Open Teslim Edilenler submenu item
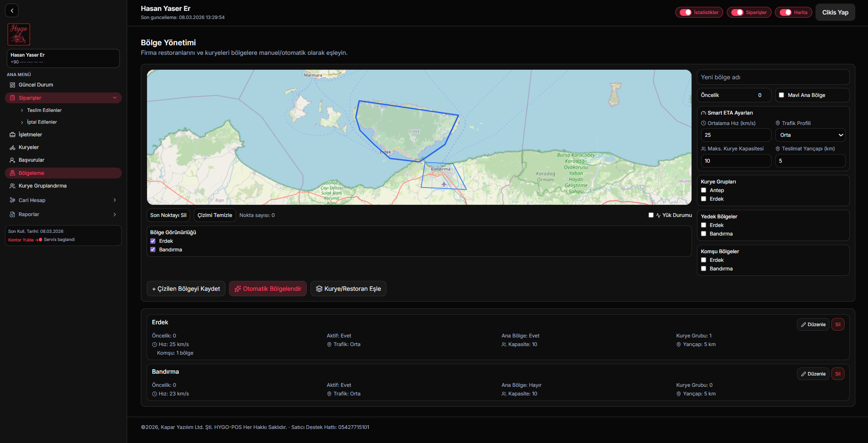Viewport: 868px width, 443px height. [44, 110]
